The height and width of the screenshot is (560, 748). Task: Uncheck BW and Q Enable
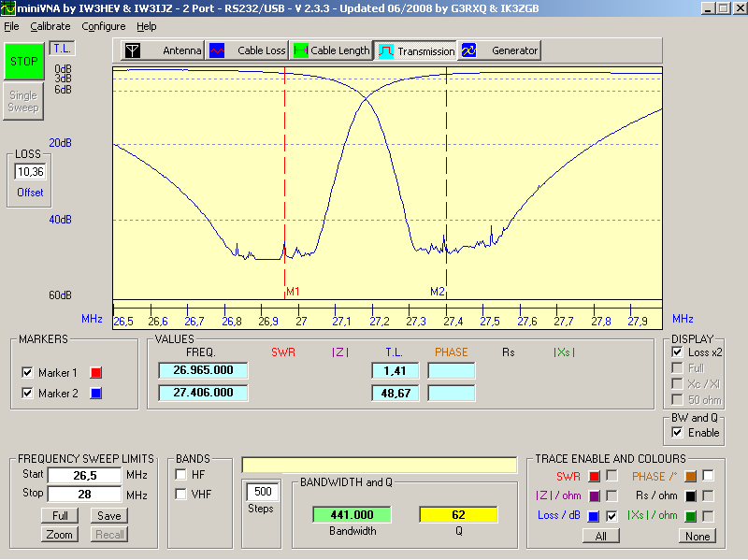pos(677,433)
